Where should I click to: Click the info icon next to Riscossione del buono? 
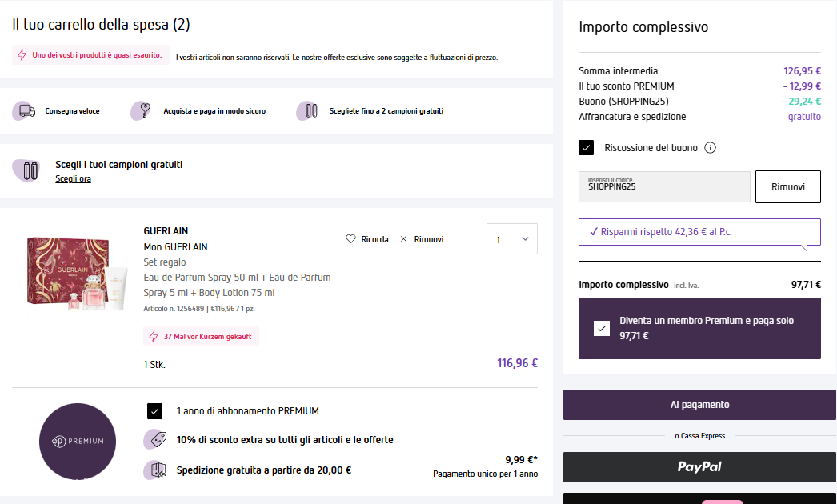710,148
